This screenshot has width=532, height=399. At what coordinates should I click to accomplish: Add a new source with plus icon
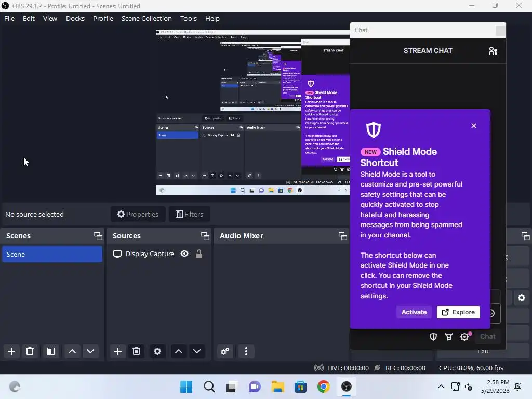tap(118, 351)
